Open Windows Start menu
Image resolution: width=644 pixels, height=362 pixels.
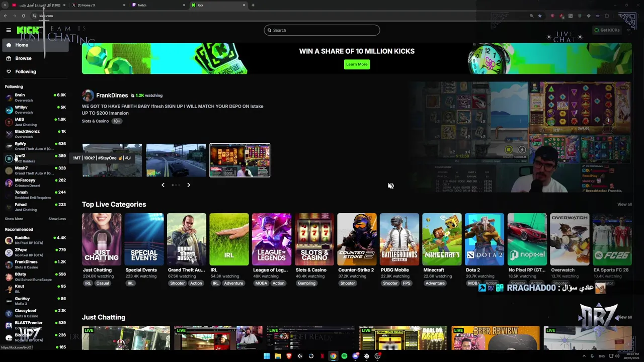pyautogui.click(x=267, y=356)
